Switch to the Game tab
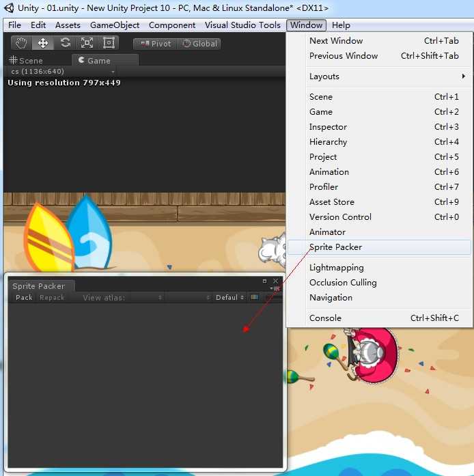The width and height of the screenshot is (474, 476). [x=104, y=60]
